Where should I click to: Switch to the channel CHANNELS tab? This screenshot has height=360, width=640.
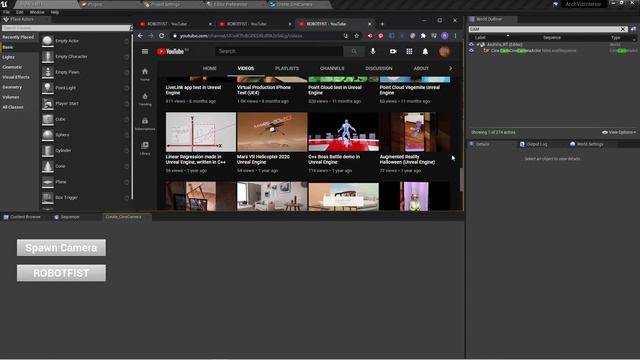(x=332, y=69)
